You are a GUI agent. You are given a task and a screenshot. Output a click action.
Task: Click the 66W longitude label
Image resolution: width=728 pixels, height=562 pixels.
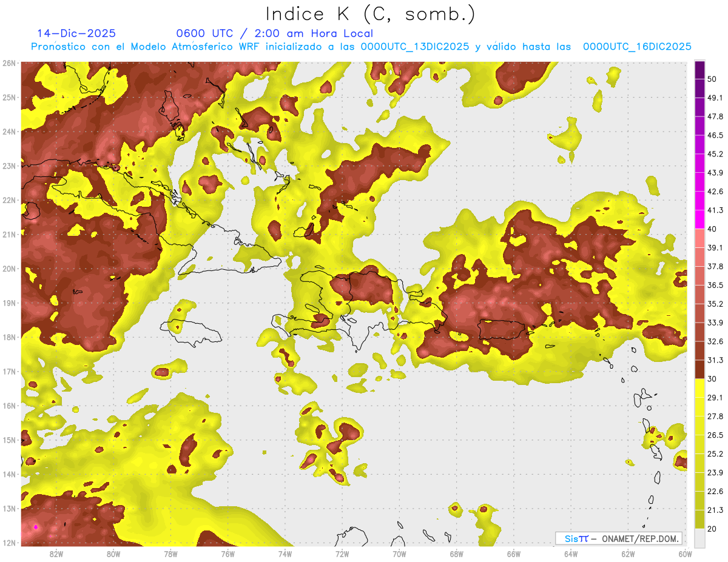point(514,554)
